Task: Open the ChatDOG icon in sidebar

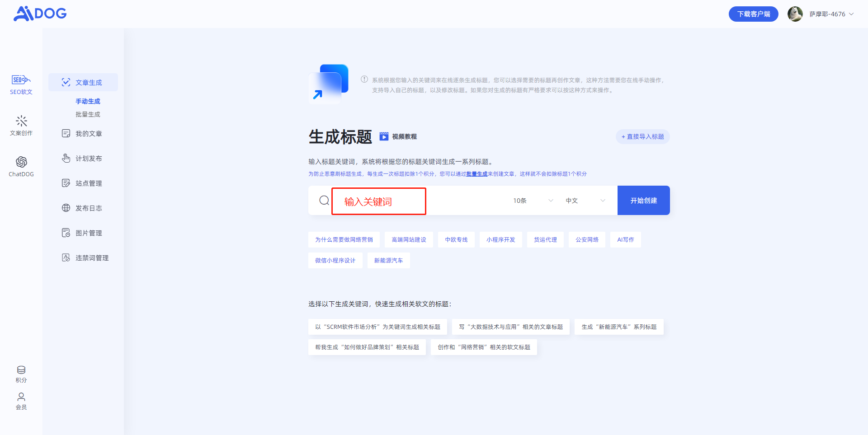Action: coord(21,162)
